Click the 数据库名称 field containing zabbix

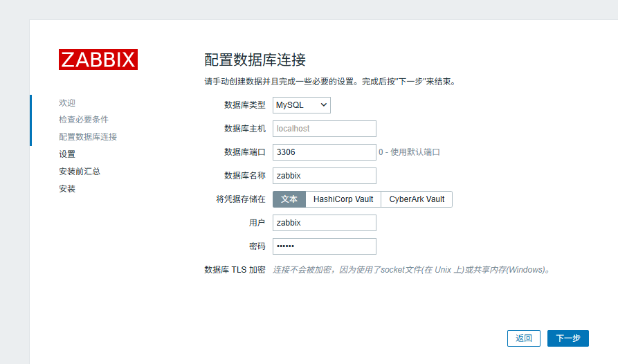click(x=325, y=176)
